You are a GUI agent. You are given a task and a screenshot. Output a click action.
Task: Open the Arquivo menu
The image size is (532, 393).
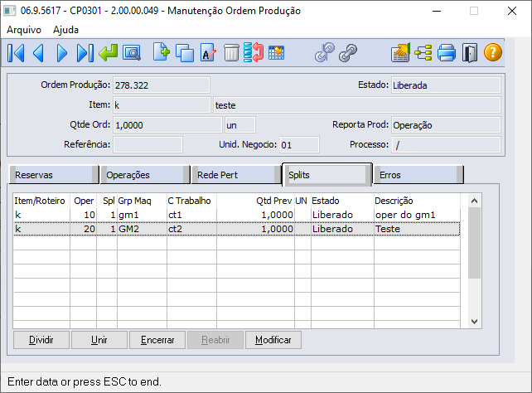24,30
